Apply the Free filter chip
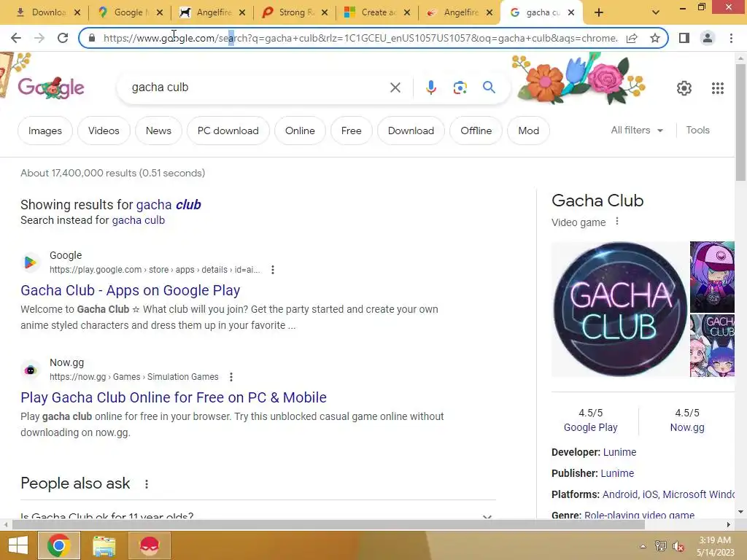 click(351, 131)
